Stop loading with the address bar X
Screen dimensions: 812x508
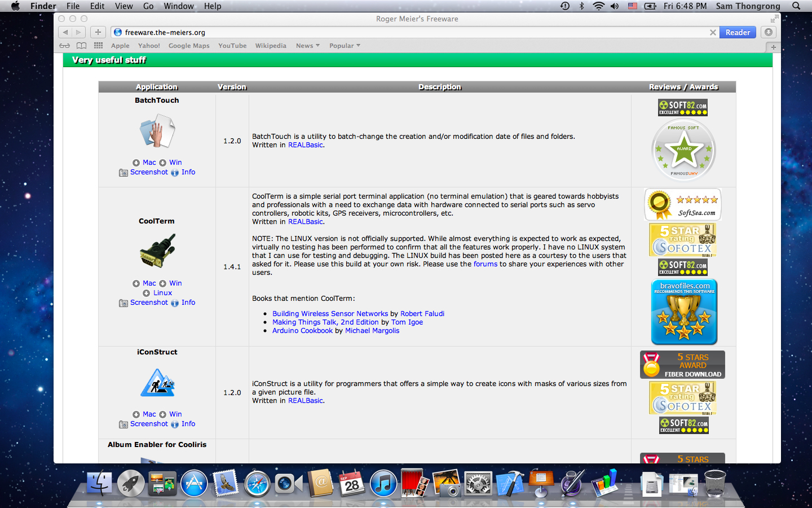click(x=713, y=33)
